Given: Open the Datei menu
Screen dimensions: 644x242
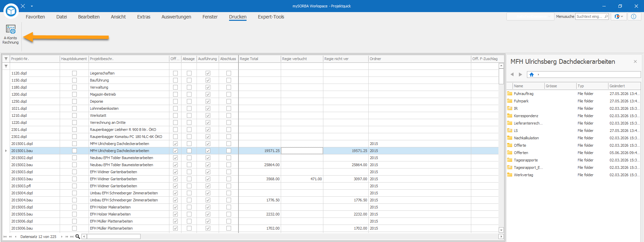Looking at the screenshot, I should (62, 17).
